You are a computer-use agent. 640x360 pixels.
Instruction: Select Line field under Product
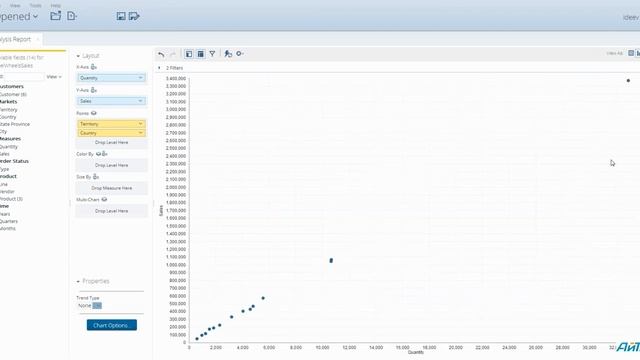click(x=4, y=184)
